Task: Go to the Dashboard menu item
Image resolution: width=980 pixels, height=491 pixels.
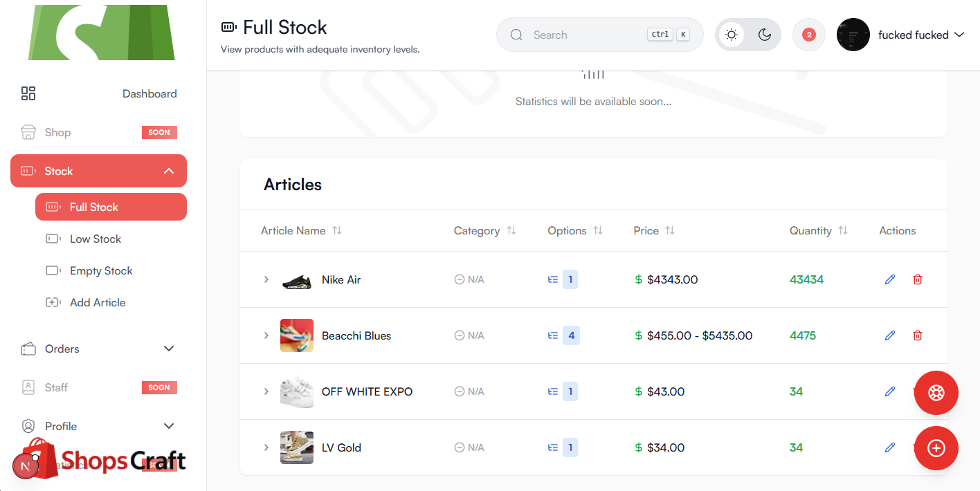Action: pyautogui.click(x=149, y=93)
